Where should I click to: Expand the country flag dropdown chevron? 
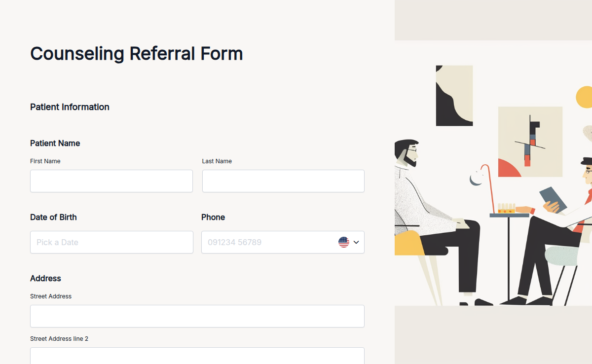[x=355, y=242]
